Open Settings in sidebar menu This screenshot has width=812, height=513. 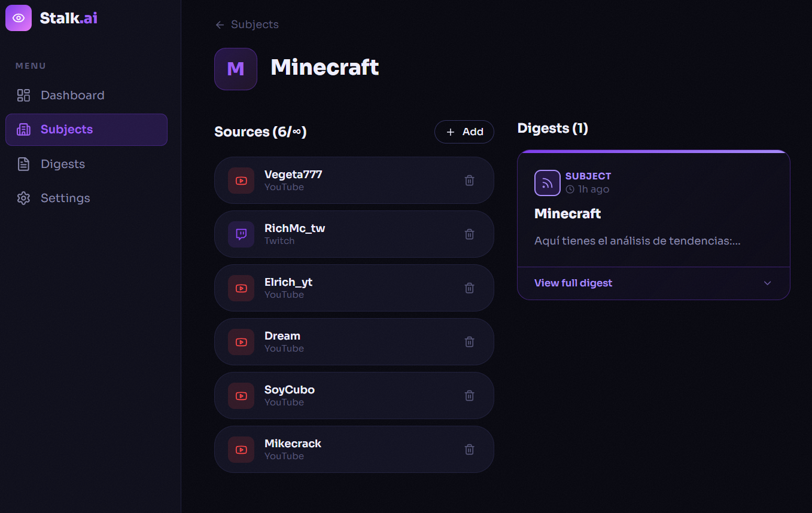pyautogui.click(x=65, y=199)
